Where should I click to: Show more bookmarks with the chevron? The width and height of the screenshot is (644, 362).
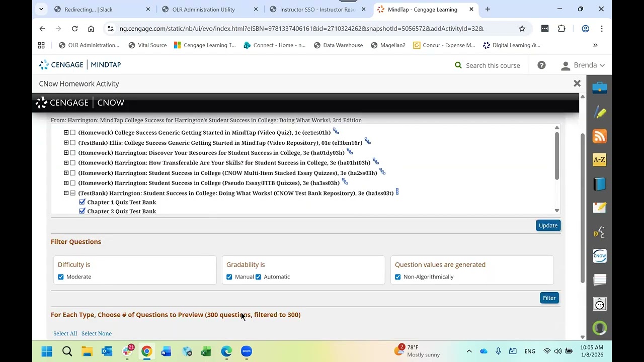595,45
